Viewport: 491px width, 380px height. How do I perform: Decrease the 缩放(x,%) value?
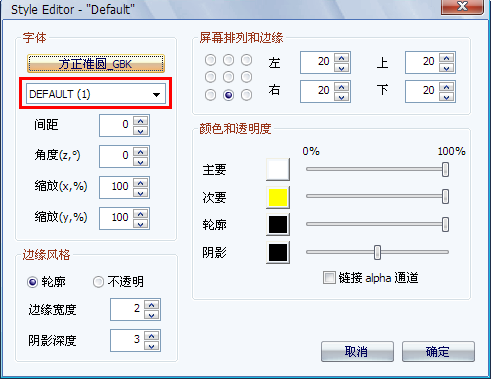tap(141, 193)
